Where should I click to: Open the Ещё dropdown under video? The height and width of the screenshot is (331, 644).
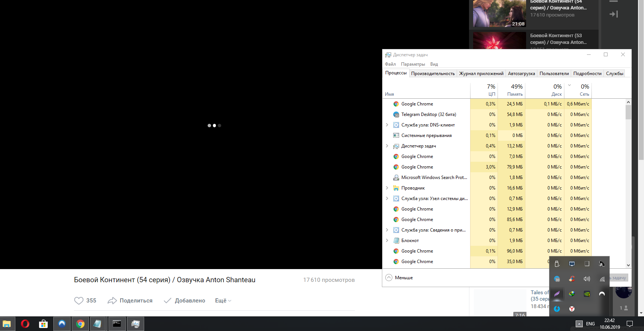pyautogui.click(x=223, y=301)
